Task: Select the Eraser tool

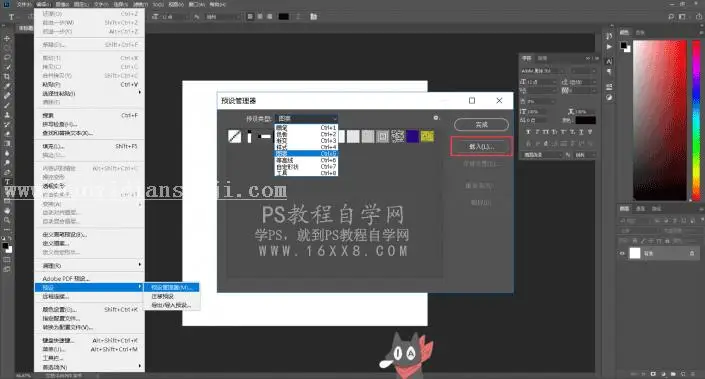Action: (7, 134)
